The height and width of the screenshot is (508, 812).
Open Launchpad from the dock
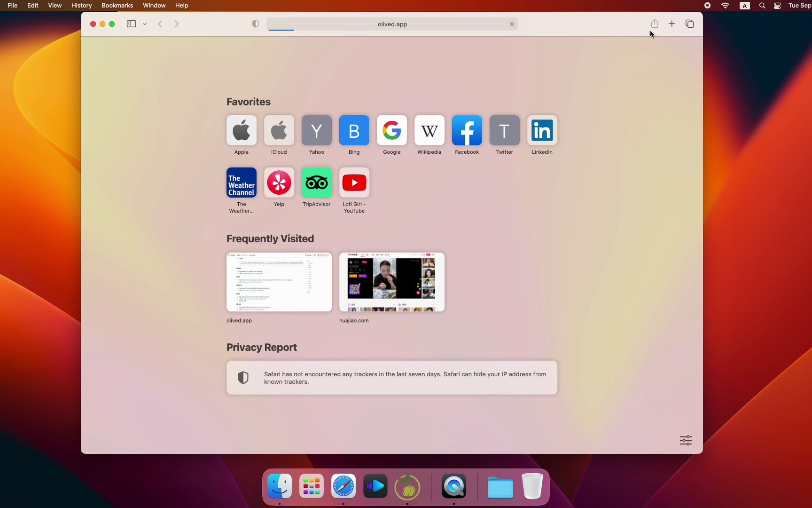[312, 486]
